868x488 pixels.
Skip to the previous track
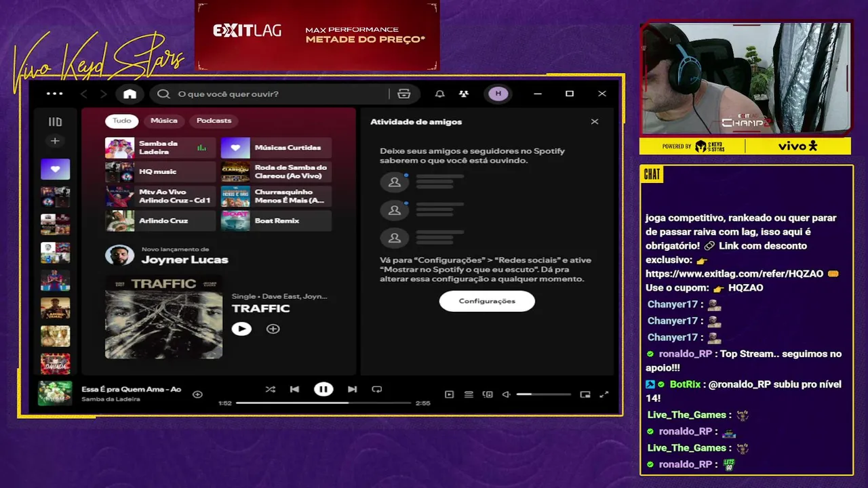click(x=294, y=389)
